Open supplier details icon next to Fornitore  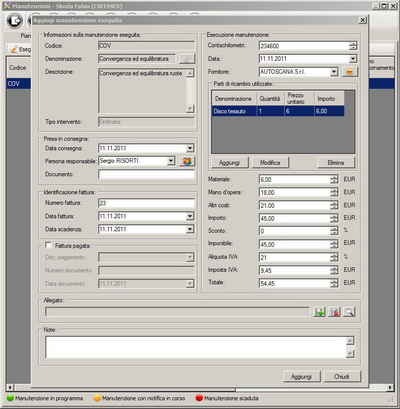(350, 71)
